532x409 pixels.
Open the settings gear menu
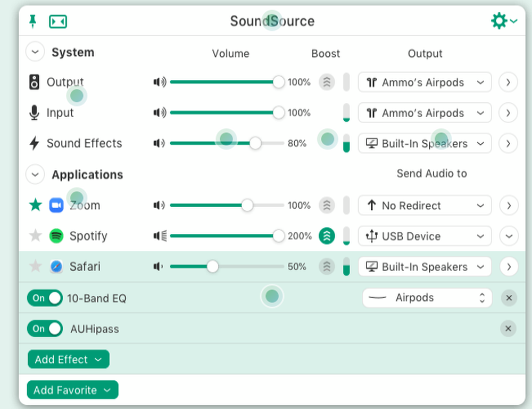[x=504, y=21]
